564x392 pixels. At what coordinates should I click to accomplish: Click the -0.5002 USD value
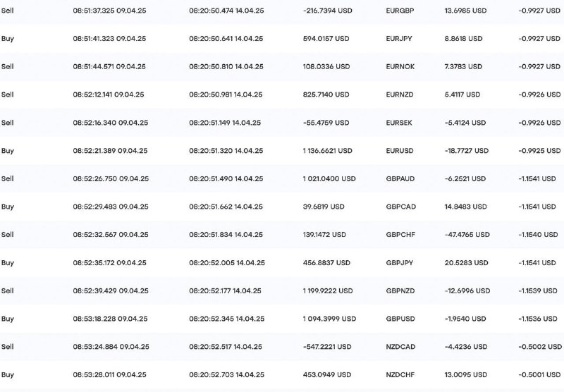(540, 347)
